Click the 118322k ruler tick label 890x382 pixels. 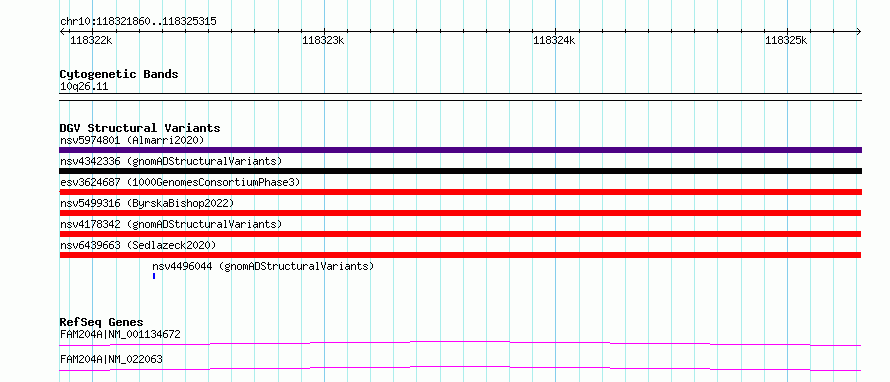pos(91,40)
